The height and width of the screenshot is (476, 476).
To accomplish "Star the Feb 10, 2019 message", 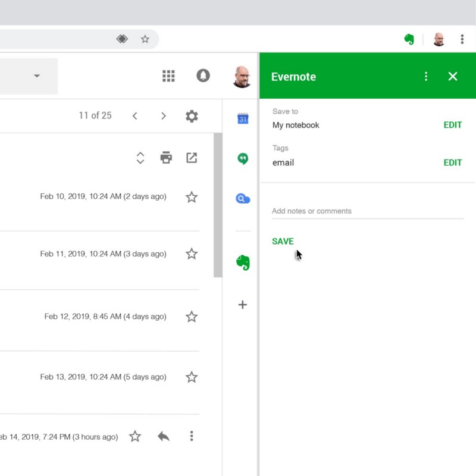I will point(192,197).
